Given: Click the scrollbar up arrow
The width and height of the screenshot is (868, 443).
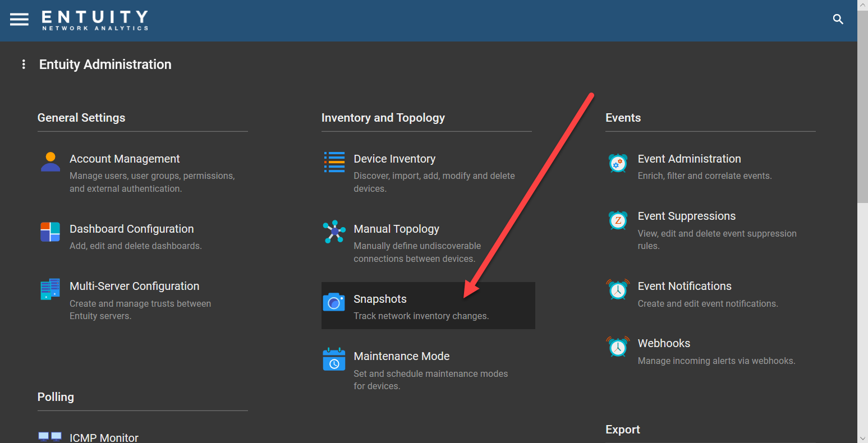Looking at the screenshot, I should point(862,4).
